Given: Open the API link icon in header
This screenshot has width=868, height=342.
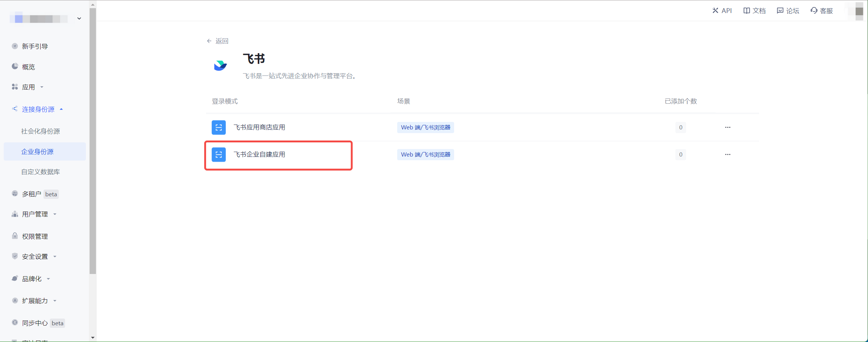Looking at the screenshot, I should (x=715, y=11).
